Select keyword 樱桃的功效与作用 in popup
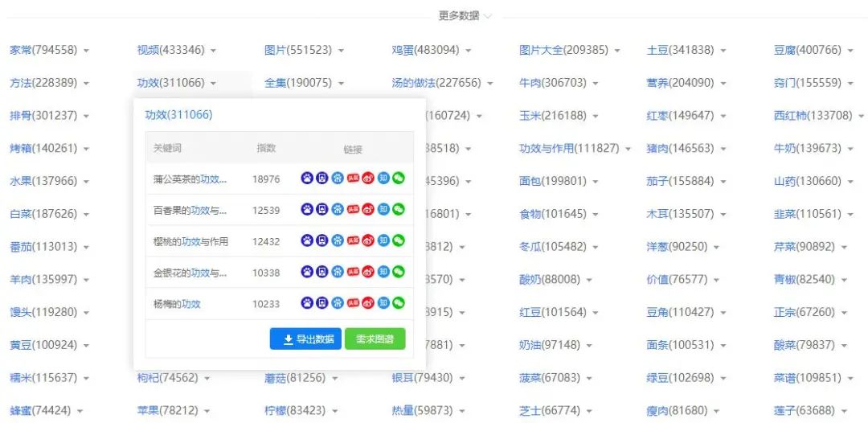Image resolution: width=868 pixels, height=423 pixels. pos(190,241)
